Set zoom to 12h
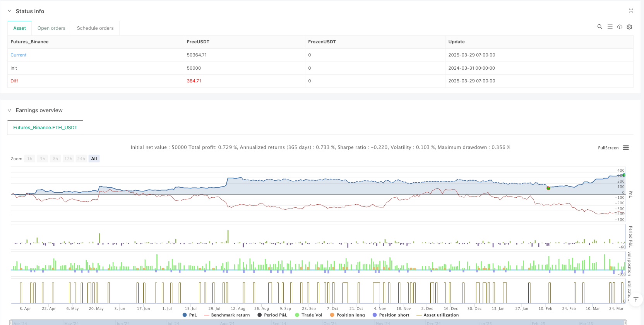 pyautogui.click(x=69, y=159)
